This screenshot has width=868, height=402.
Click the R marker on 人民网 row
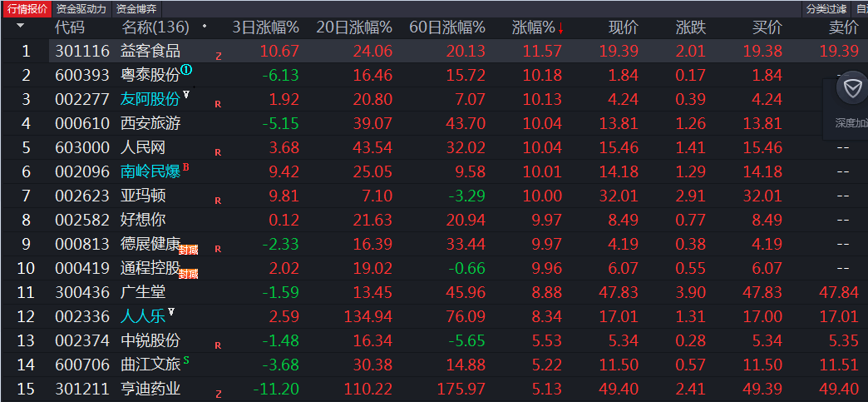click(x=218, y=152)
